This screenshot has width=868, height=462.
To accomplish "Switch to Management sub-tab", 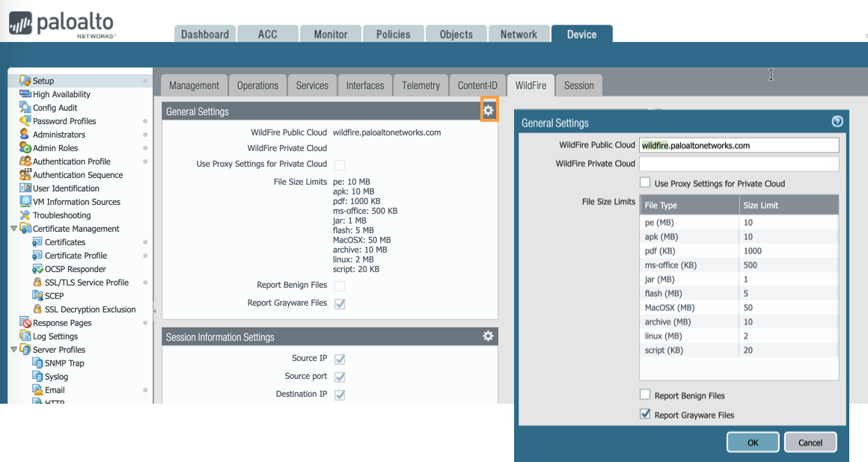I will pyautogui.click(x=194, y=85).
